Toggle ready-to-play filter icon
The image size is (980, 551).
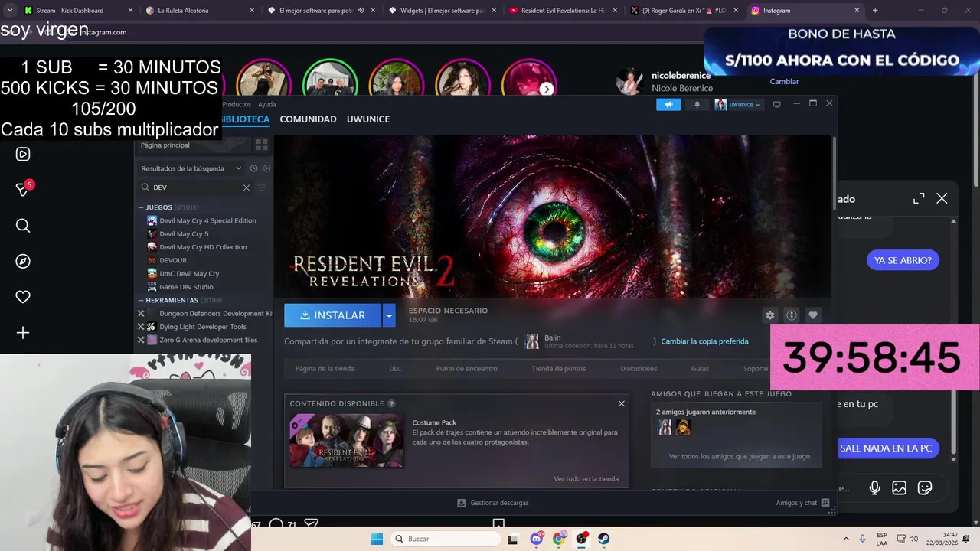coord(266,168)
